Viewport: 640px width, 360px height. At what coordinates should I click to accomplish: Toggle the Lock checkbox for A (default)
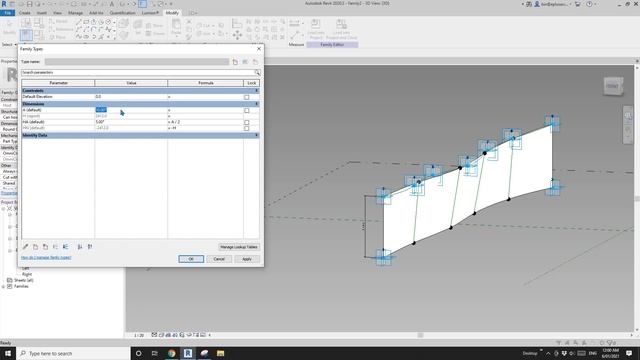247,110
